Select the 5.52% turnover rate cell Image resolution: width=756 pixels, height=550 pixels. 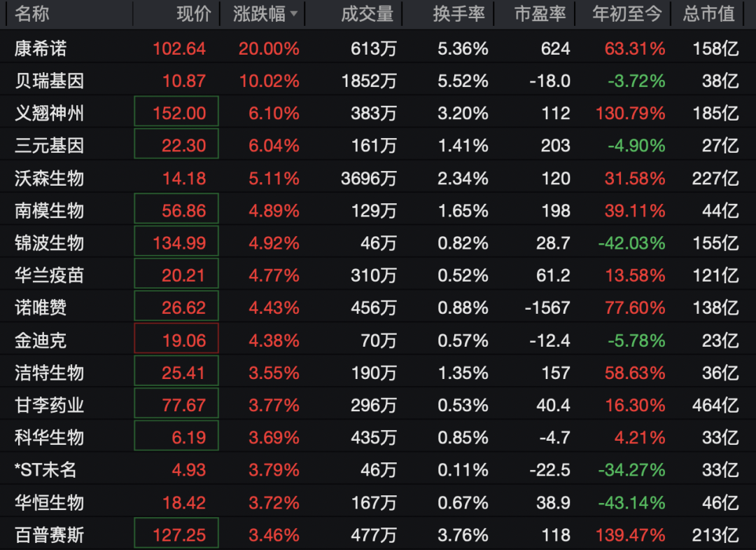[463, 81]
